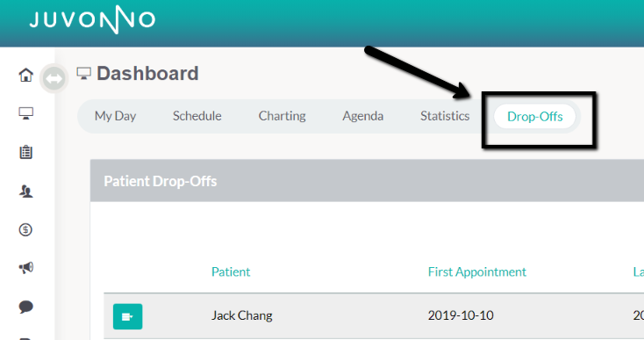Switch to the Agenda tab
Viewport: 644px width, 340px height.
point(362,116)
